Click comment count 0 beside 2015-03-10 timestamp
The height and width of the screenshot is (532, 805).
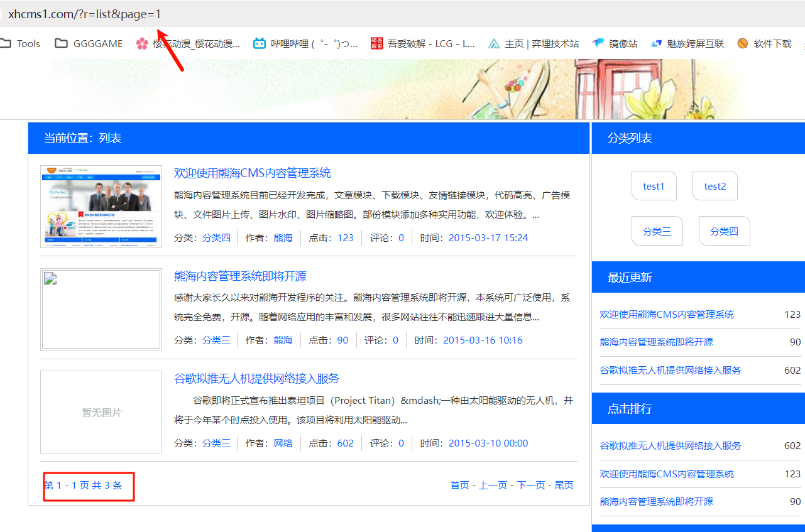tap(402, 443)
